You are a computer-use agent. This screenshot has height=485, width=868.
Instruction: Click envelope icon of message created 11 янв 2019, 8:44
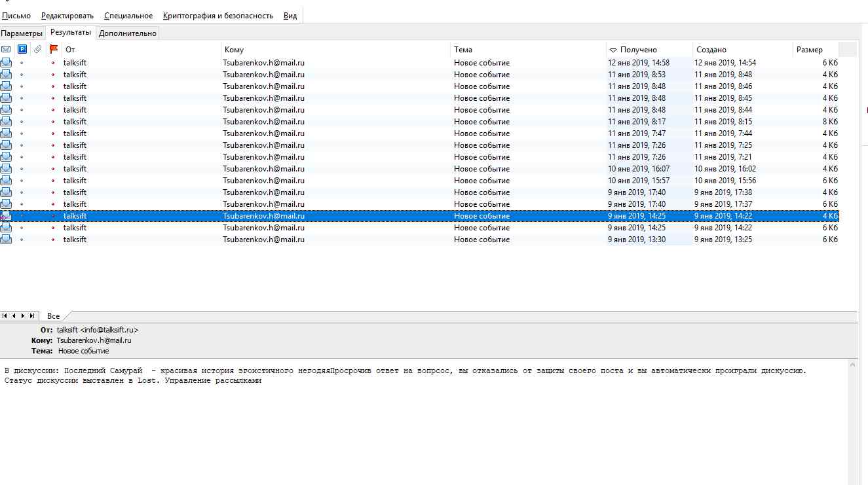coord(6,110)
